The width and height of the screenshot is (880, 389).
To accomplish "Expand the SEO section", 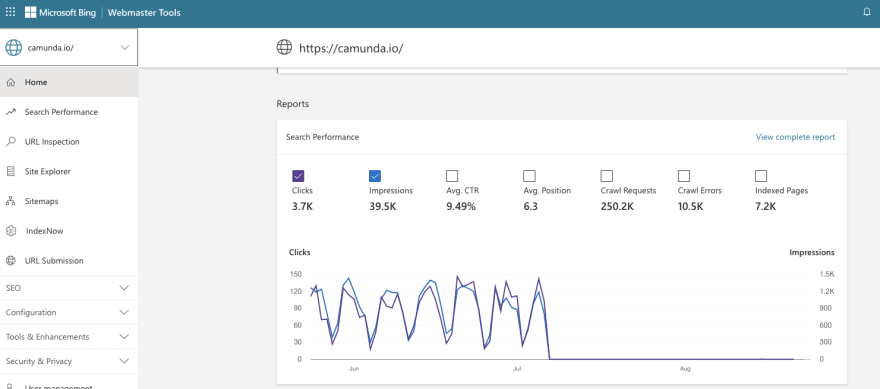I will click(68, 288).
